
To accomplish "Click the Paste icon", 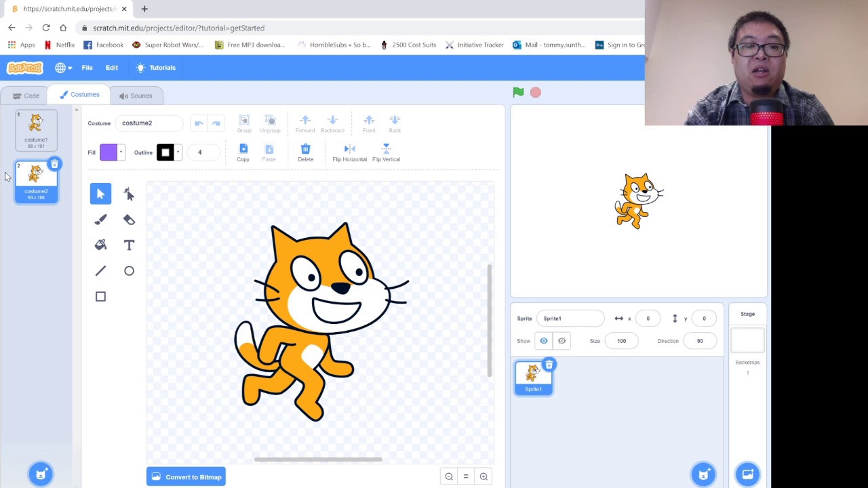I will pos(269,152).
